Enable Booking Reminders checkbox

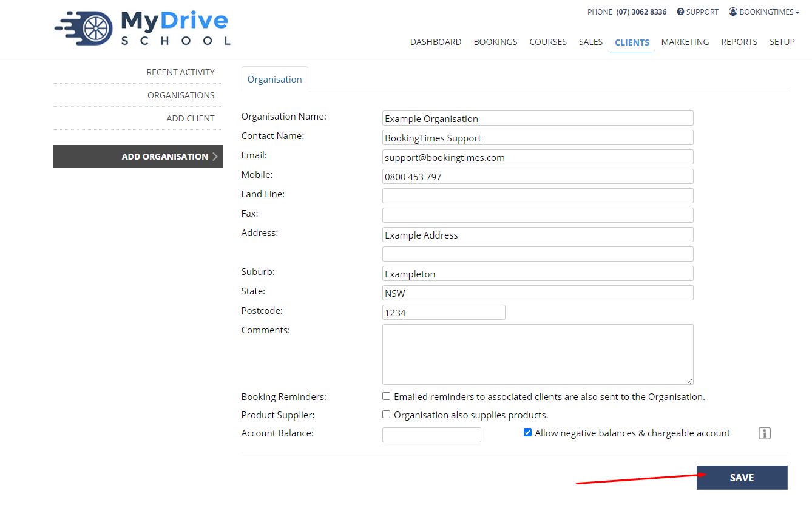pyautogui.click(x=386, y=396)
